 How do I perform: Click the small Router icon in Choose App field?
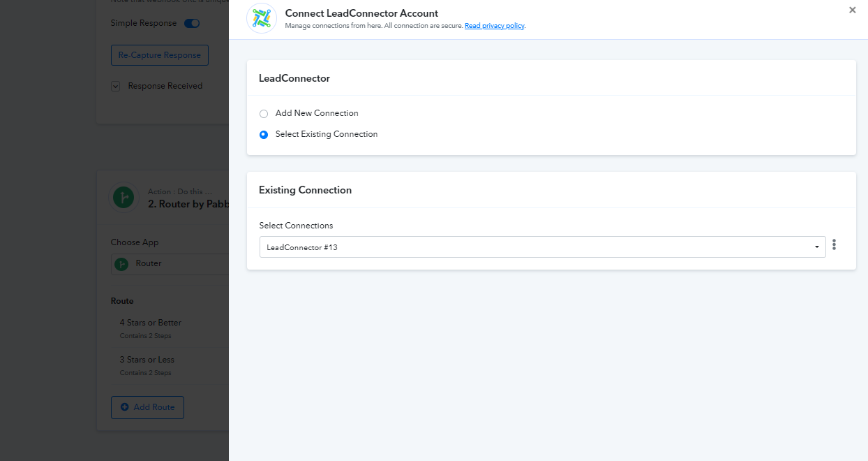click(121, 264)
